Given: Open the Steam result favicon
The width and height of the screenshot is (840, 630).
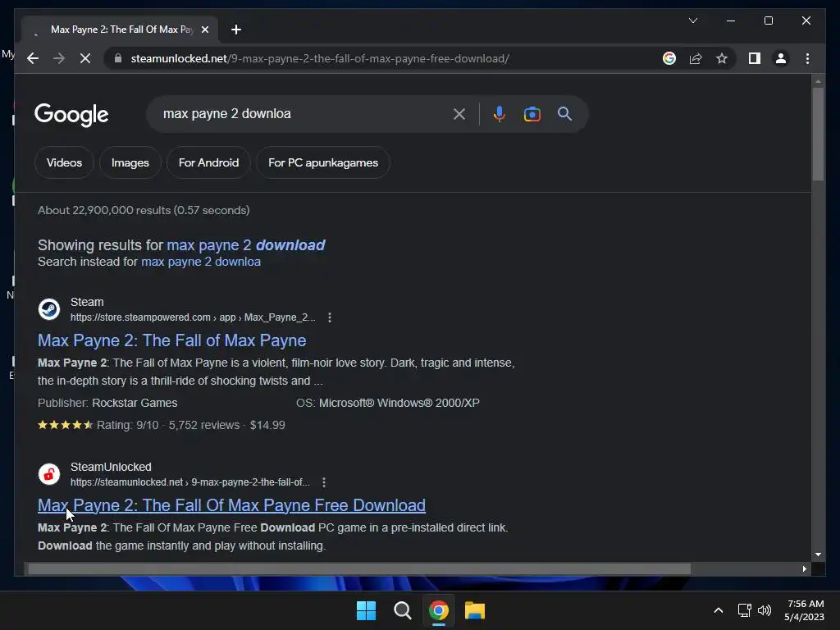Looking at the screenshot, I should [48, 309].
